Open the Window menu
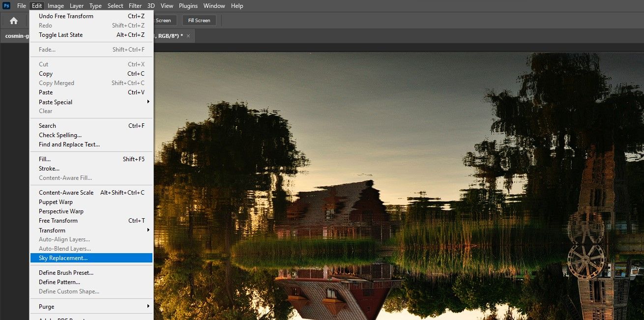644x320 pixels. 214,6
